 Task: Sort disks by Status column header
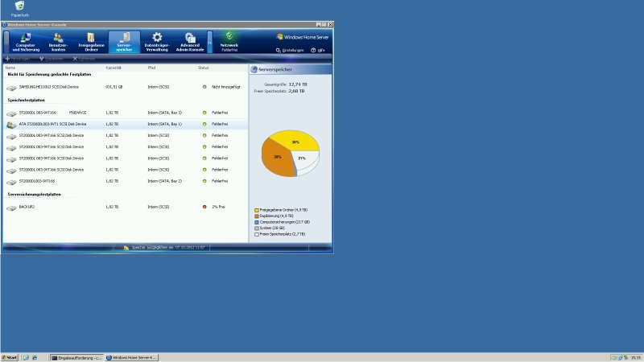tap(203, 68)
